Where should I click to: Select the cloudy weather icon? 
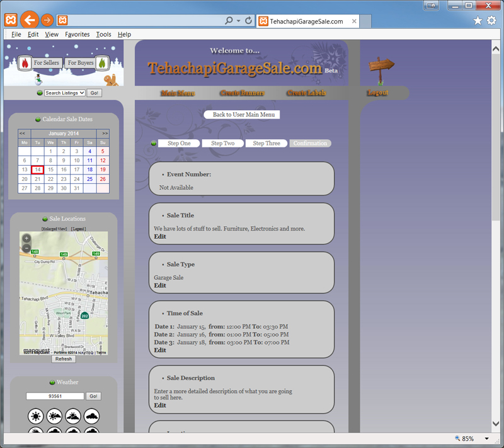click(x=91, y=416)
